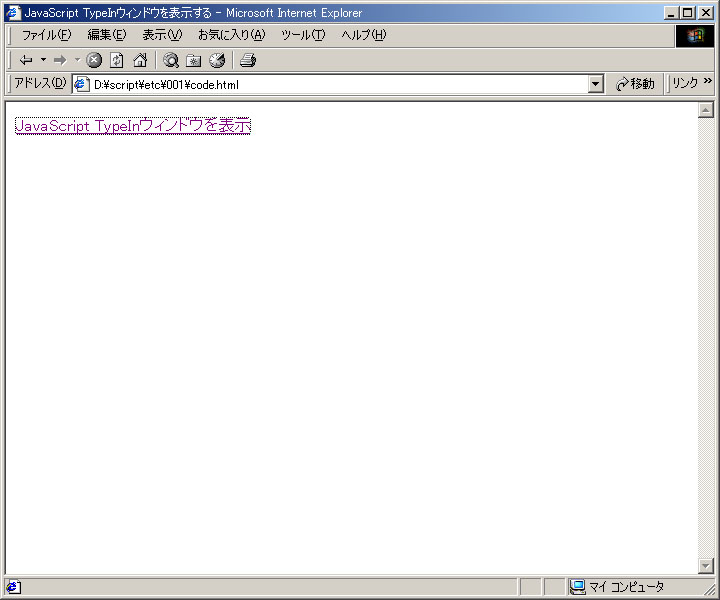Click the マイ コンピュータ zone indicator
Viewport: 720px width, 600px height.
pyautogui.click(x=617, y=587)
